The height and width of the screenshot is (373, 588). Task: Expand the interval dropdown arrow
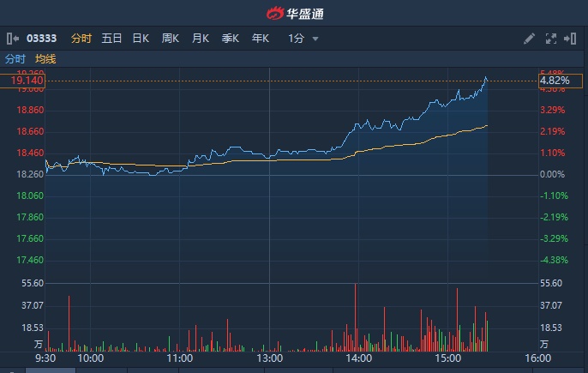point(315,39)
